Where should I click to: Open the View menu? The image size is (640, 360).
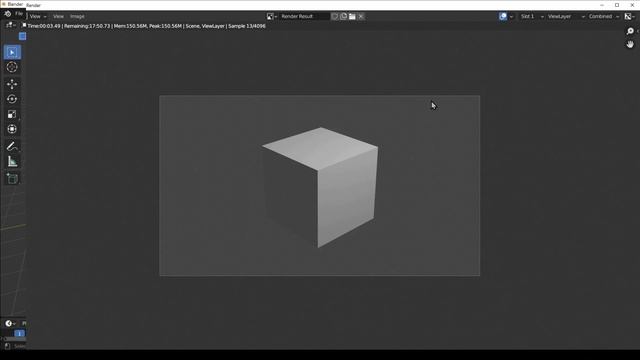(x=58, y=16)
